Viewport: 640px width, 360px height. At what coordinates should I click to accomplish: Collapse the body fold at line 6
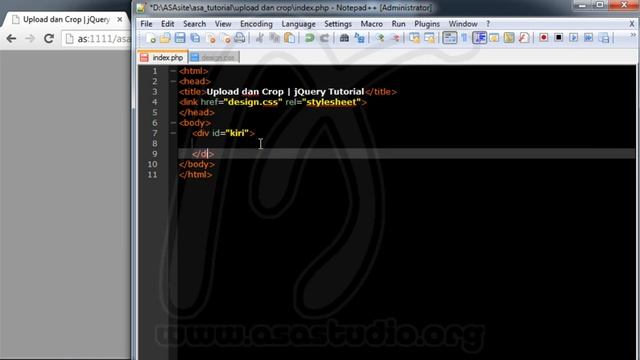(173, 122)
